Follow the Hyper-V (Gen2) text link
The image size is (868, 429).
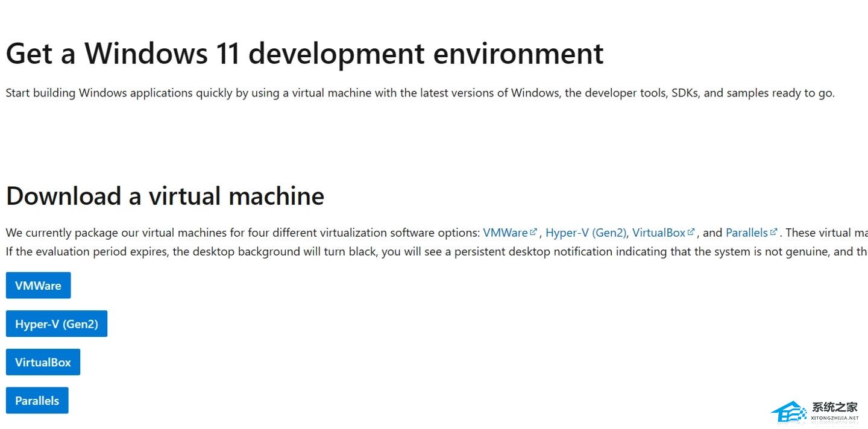[585, 233]
